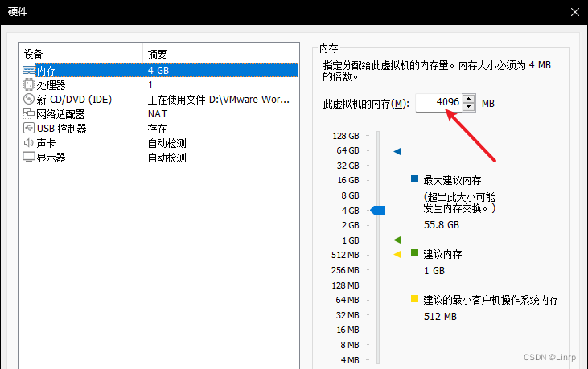588x369 pixels.
Task: Click the 256 MB slider label
Action: [345, 270]
